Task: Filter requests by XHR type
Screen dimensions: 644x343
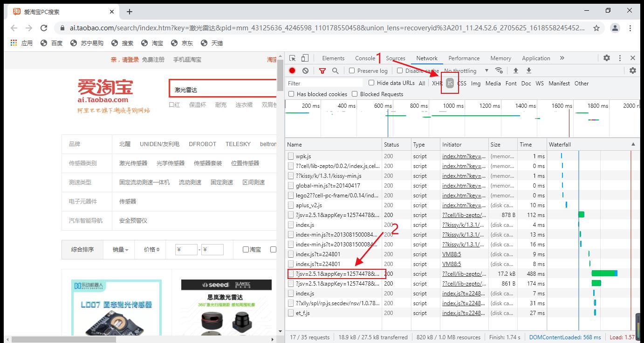Action: coord(437,84)
